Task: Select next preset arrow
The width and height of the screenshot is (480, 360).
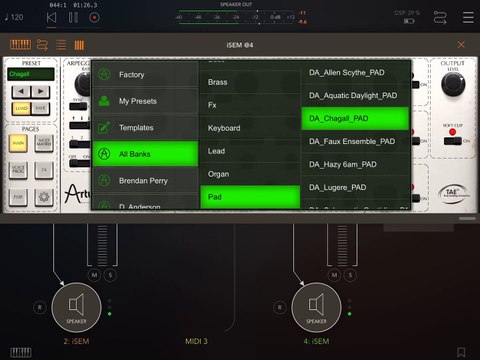Action: coord(41,91)
